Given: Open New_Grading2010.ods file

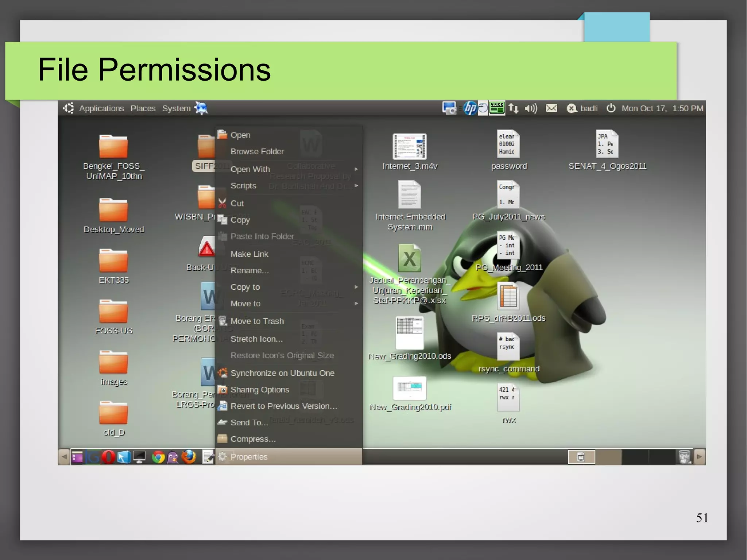Looking at the screenshot, I should tap(410, 333).
